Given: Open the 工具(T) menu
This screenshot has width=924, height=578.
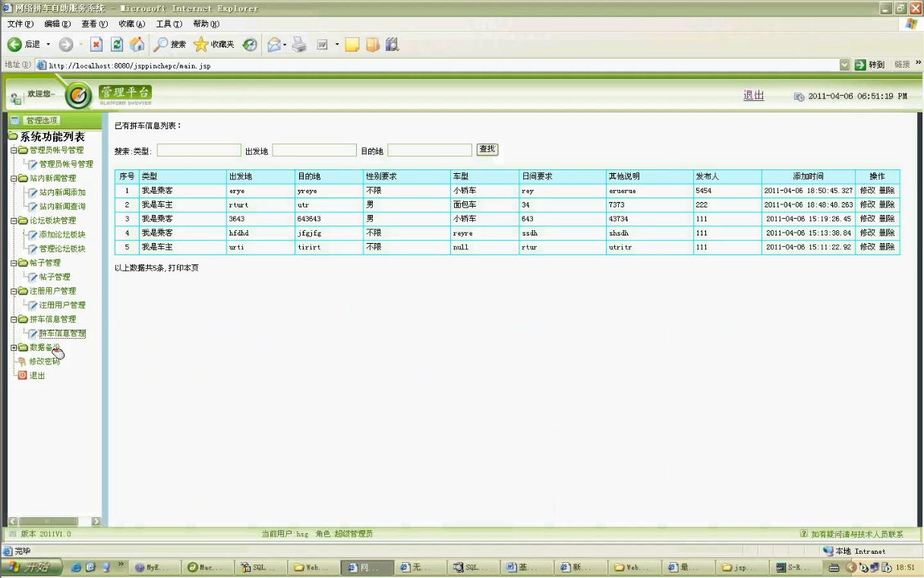Looking at the screenshot, I should pyautogui.click(x=169, y=24).
